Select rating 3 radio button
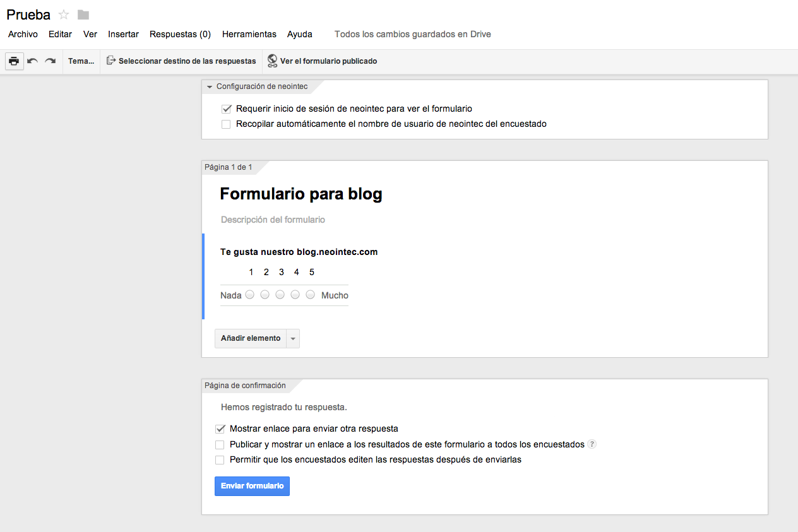 coord(280,295)
